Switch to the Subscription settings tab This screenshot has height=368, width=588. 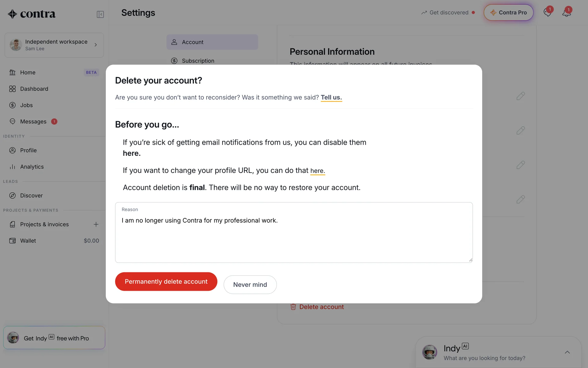198,61
